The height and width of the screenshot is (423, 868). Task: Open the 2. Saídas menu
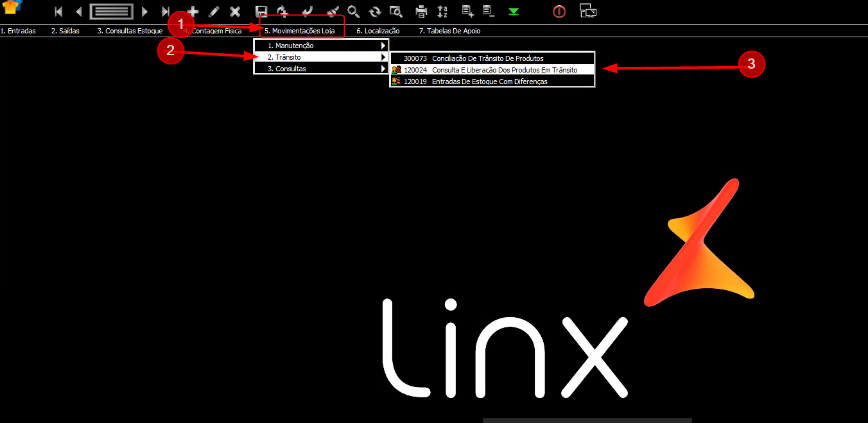[x=65, y=31]
